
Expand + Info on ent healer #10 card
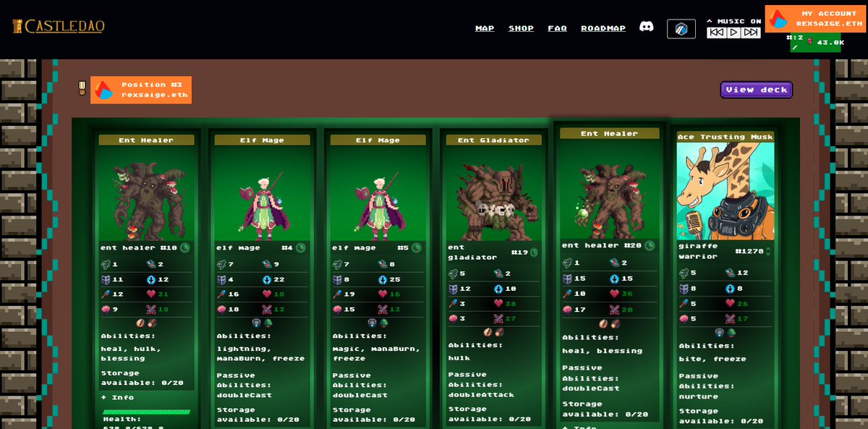coord(117,397)
